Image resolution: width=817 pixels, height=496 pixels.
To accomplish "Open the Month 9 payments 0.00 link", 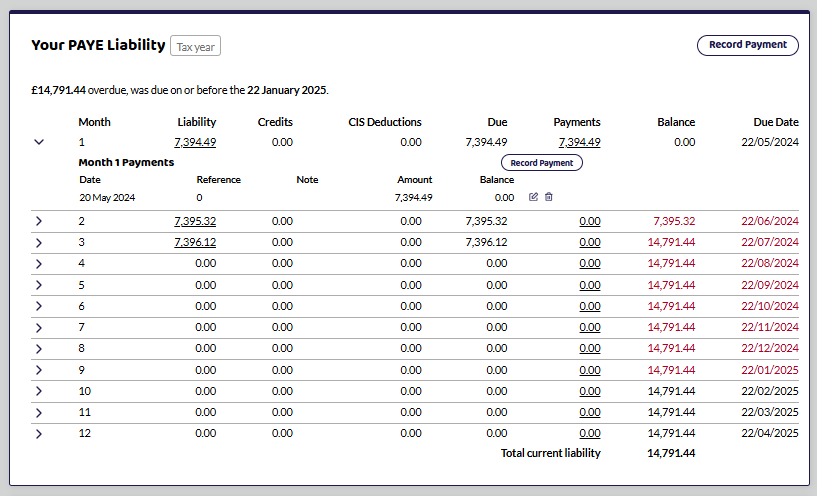I will tap(590, 370).
